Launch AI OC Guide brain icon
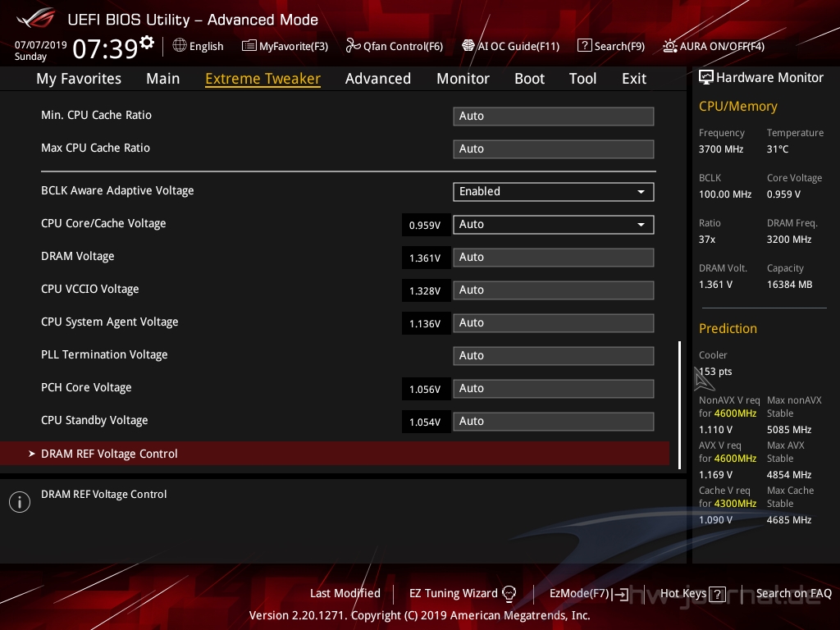The image size is (840, 630). pyautogui.click(x=468, y=46)
